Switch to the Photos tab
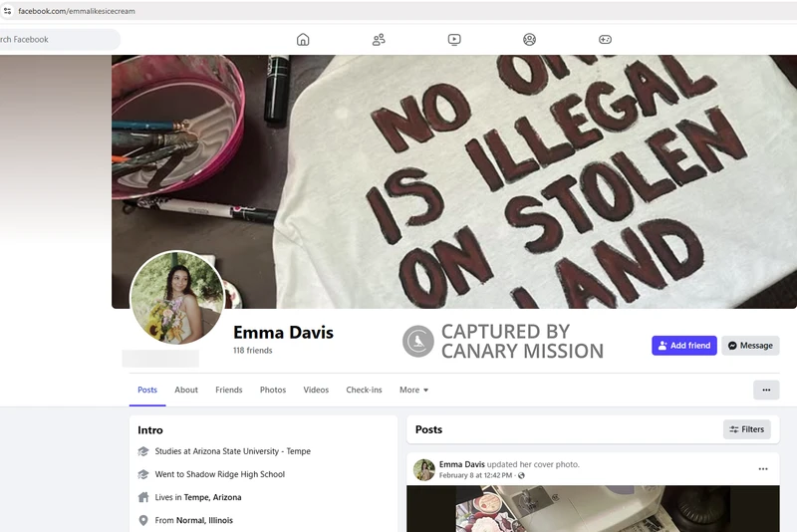 (x=273, y=390)
